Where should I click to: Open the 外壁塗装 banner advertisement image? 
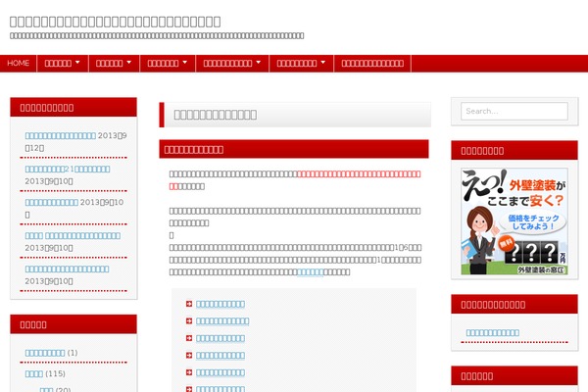[514, 221]
